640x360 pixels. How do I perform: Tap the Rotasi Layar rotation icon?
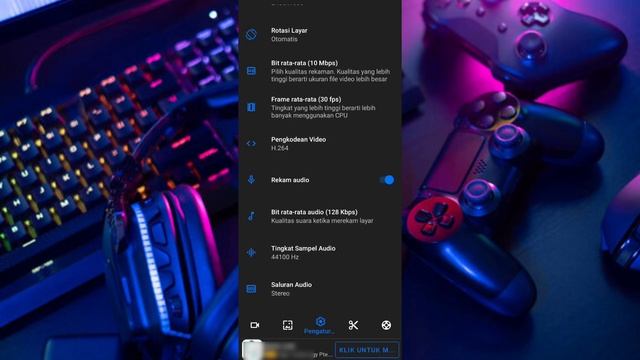251,34
